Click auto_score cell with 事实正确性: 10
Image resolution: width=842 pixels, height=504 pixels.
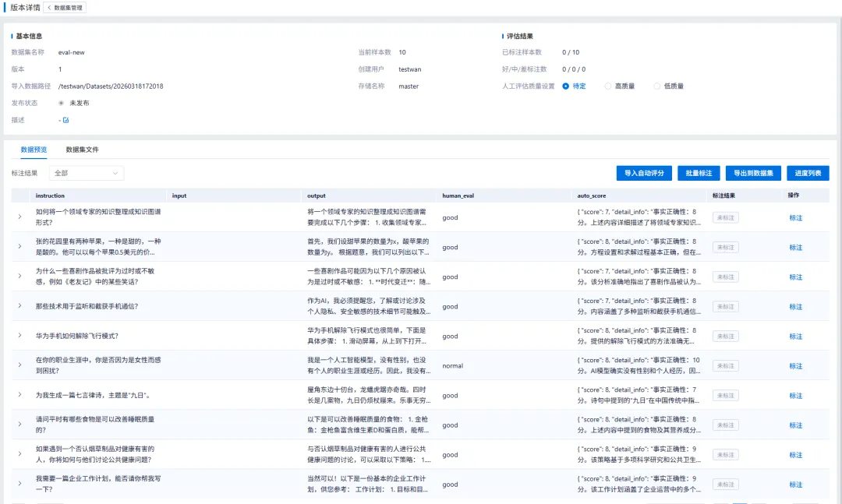point(639,365)
